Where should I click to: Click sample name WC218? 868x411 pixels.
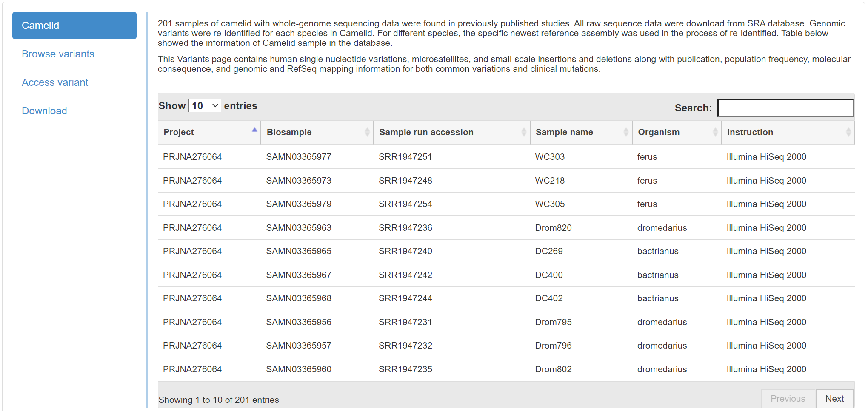550,181
